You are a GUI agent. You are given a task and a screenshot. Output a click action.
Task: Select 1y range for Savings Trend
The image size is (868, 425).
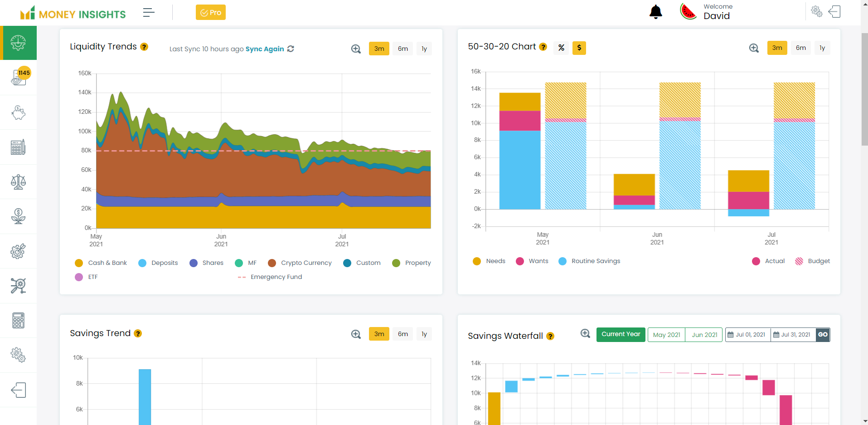(x=424, y=334)
